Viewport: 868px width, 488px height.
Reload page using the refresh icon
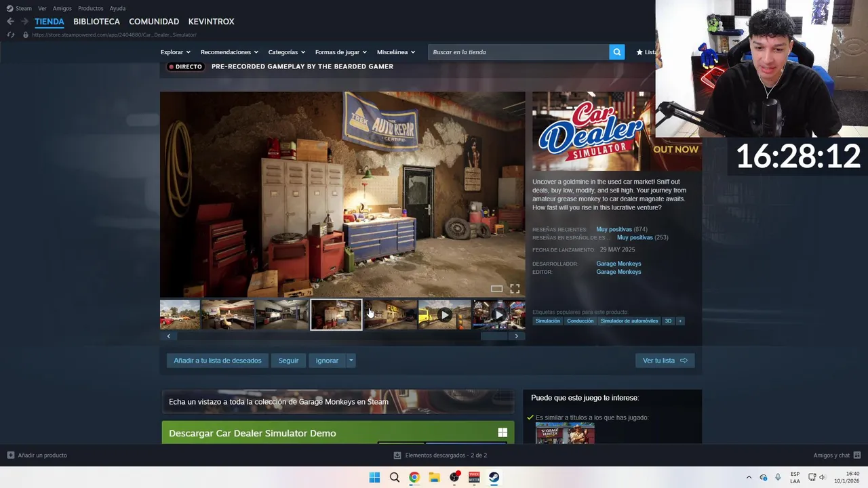coord(11,35)
